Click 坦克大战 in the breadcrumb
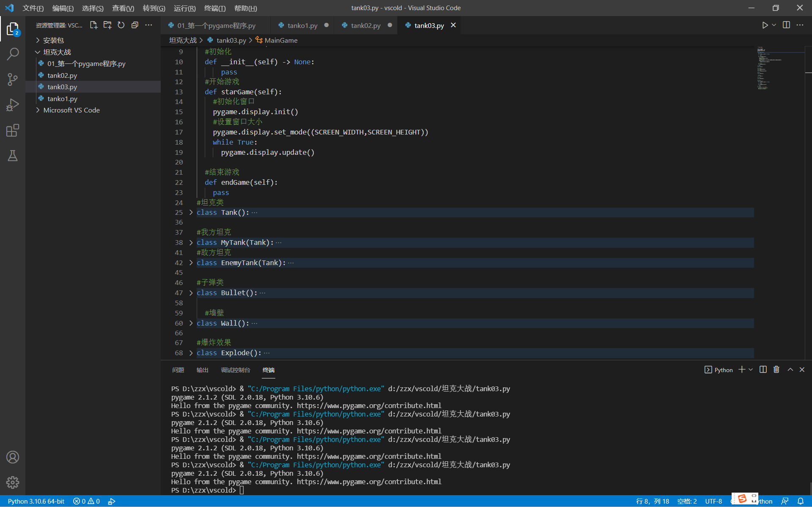The image size is (812, 507). (x=183, y=40)
